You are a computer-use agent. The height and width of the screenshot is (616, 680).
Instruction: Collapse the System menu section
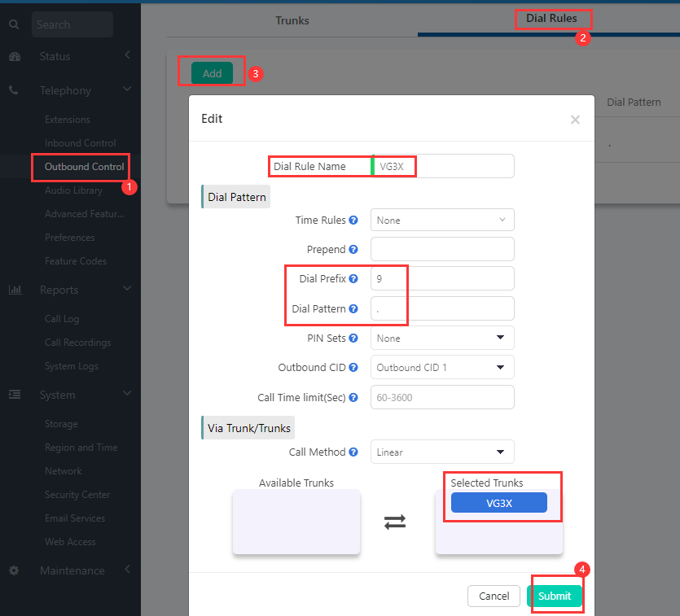(x=128, y=393)
